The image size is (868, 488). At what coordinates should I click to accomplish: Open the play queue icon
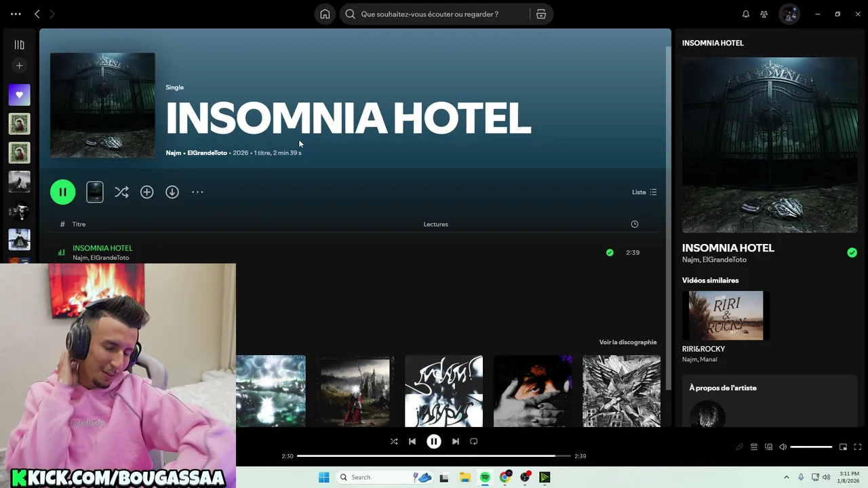coord(754,447)
